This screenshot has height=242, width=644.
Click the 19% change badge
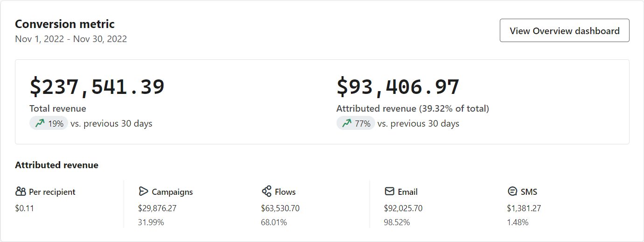coord(49,123)
